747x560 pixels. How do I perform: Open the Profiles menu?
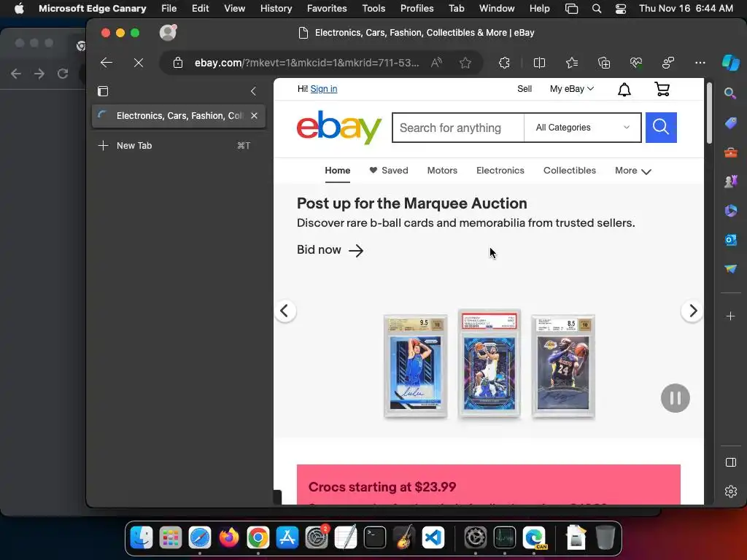417,9
